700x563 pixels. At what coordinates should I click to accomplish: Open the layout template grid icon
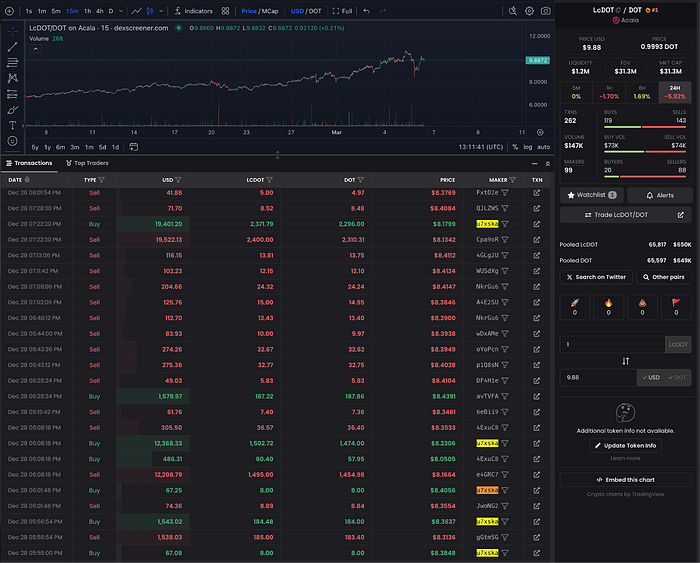pyautogui.click(x=225, y=11)
